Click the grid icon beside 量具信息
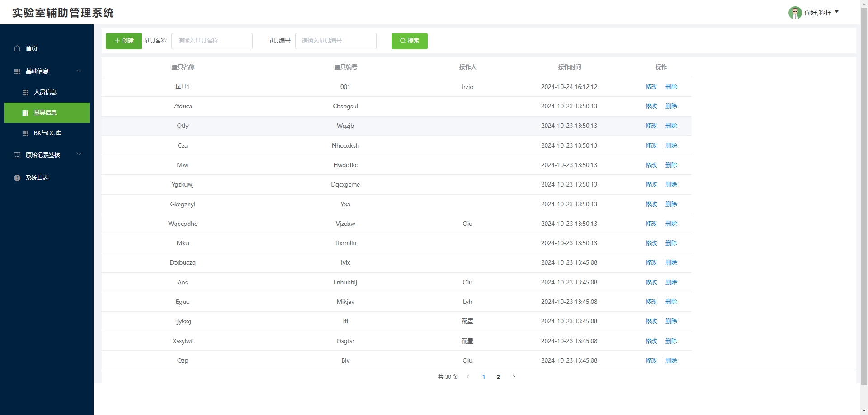This screenshot has height=415, width=868. (25, 113)
